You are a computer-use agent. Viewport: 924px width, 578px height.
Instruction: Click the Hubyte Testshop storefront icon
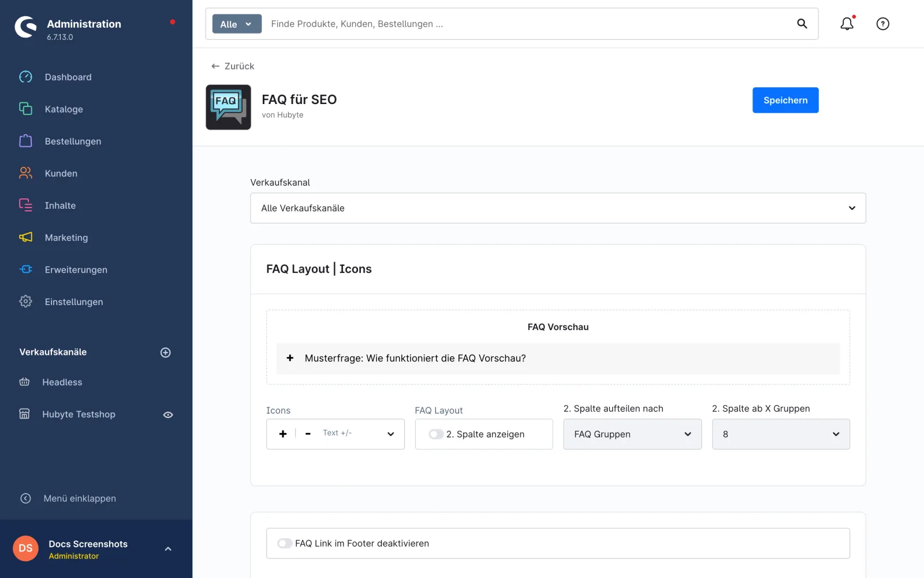[x=24, y=414]
